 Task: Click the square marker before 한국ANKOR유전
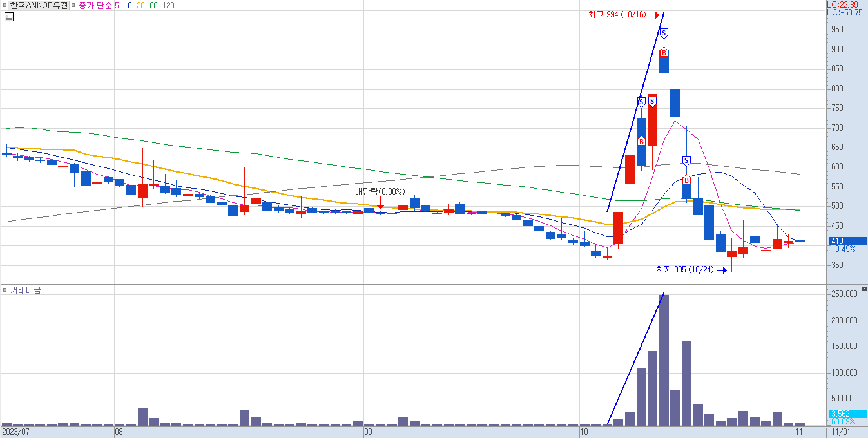click(x=5, y=5)
